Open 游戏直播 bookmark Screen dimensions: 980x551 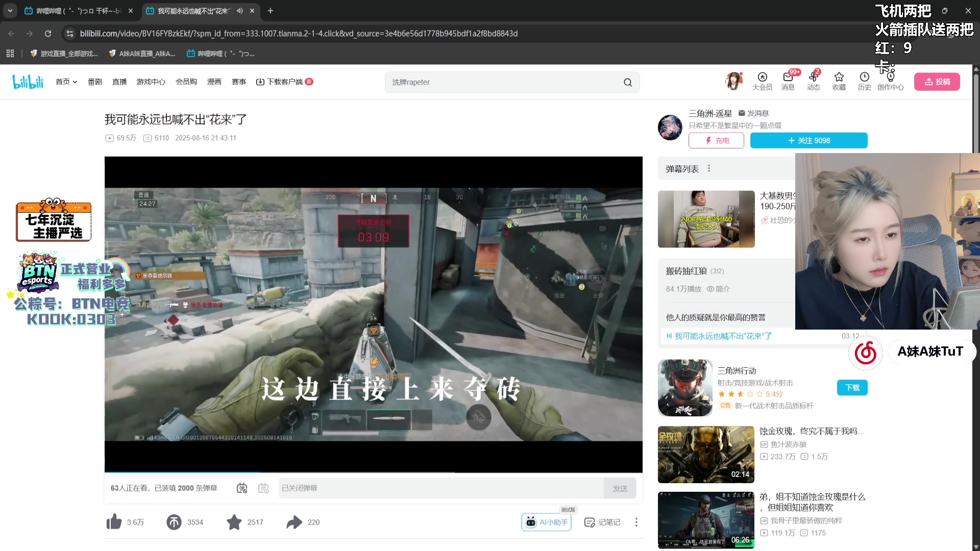tap(64, 54)
